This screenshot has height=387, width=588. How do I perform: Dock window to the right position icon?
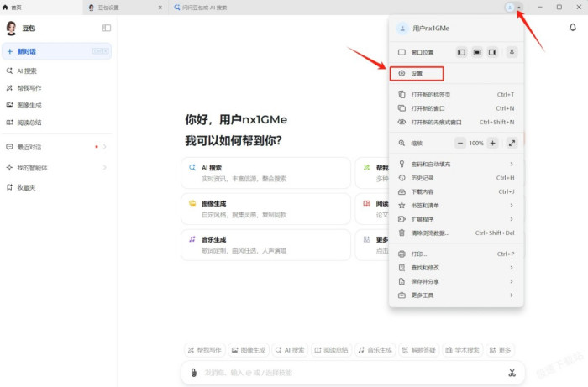pyautogui.click(x=492, y=52)
